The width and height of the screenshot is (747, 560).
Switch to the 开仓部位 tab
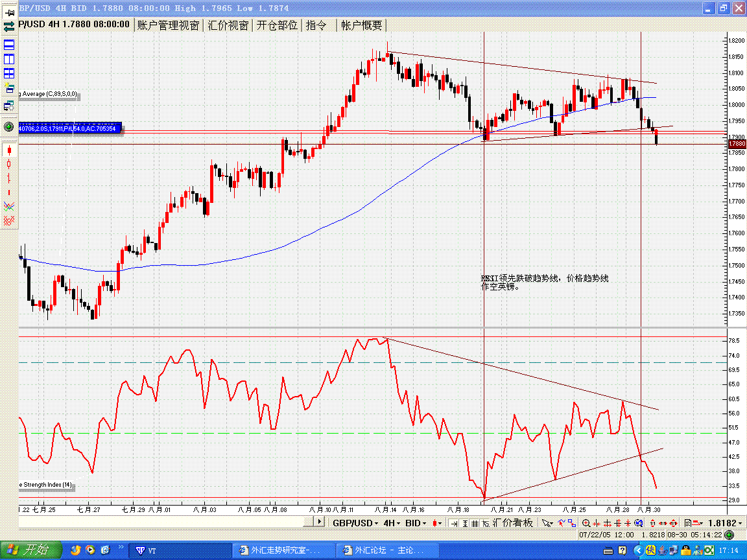pos(277,25)
